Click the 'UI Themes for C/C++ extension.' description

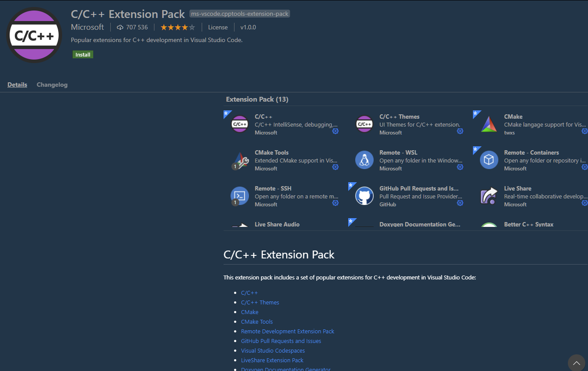click(x=420, y=124)
